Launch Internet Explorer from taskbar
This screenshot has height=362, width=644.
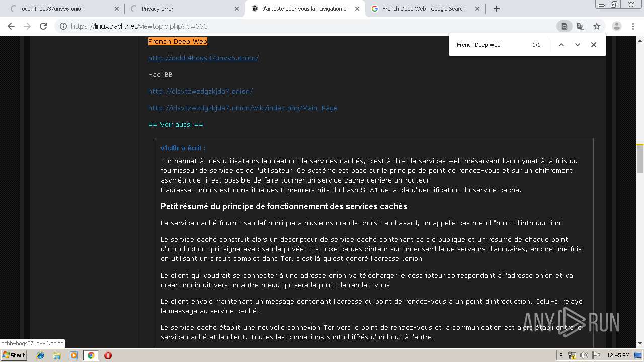pyautogui.click(x=40, y=355)
